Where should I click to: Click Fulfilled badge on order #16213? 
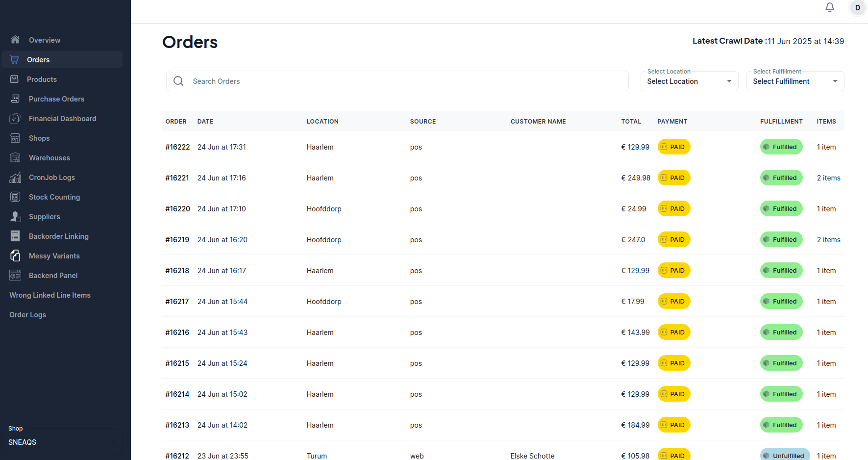tap(781, 425)
